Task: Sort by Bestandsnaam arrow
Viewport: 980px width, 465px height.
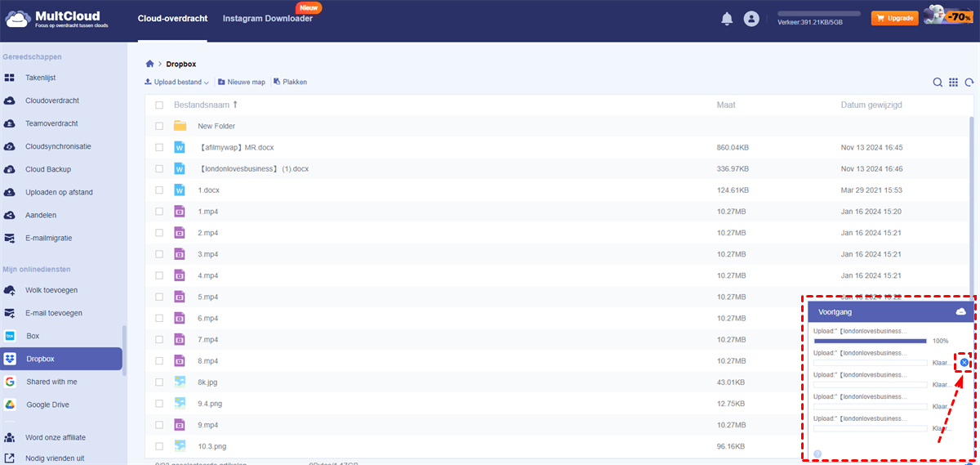Action: point(236,105)
